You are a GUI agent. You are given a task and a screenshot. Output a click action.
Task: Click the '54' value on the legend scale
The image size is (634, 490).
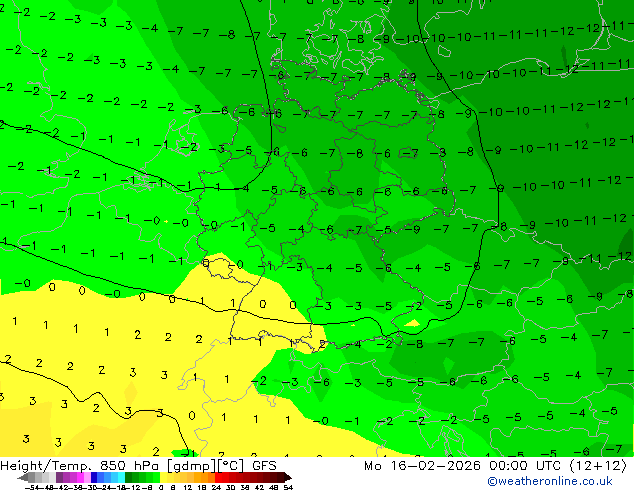point(288,487)
